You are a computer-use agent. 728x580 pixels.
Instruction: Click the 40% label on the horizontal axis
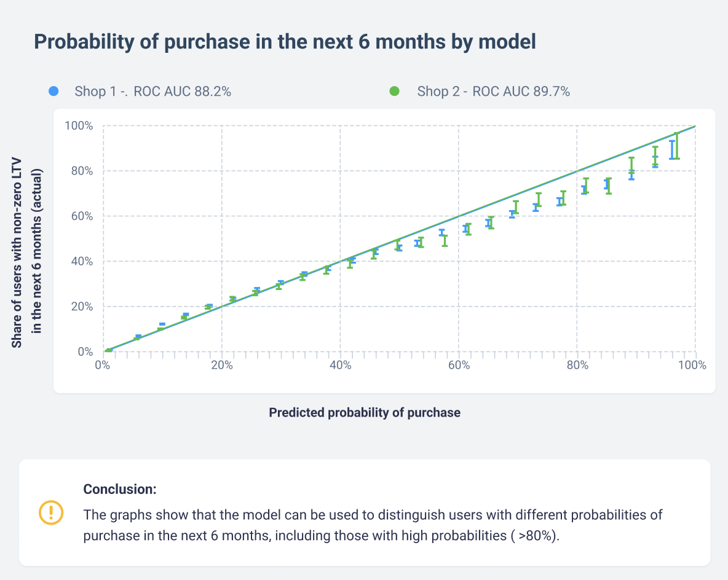(x=340, y=365)
